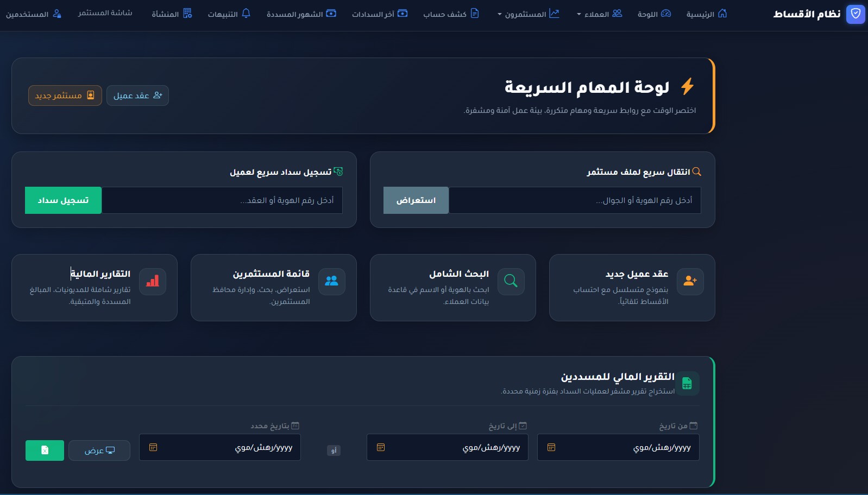This screenshot has width=868, height=495.
Task: Click the shield logo next to نظام الأقساط
Action: click(856, 14)
